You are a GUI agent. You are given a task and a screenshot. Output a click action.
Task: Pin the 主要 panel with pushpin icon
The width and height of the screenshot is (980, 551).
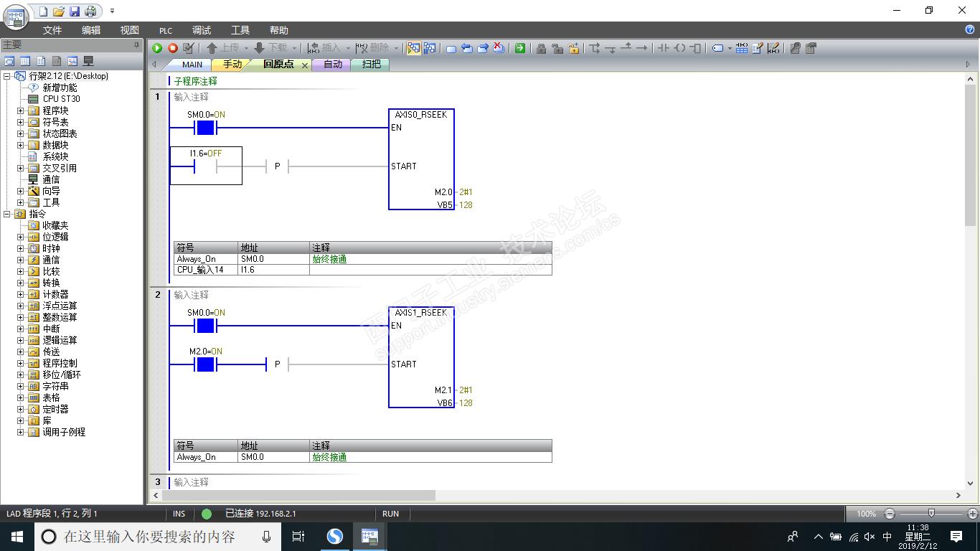click(137, 44)
